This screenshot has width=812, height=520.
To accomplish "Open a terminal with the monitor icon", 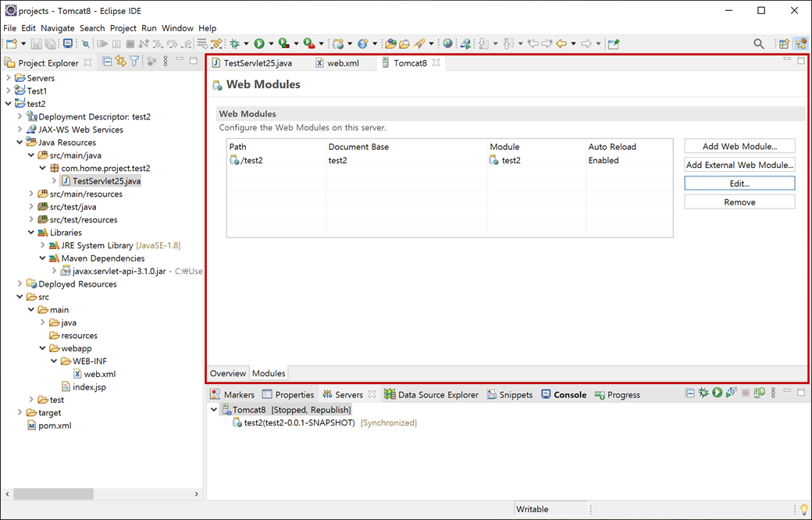I will pyautogui.click(x=68, y=44).
